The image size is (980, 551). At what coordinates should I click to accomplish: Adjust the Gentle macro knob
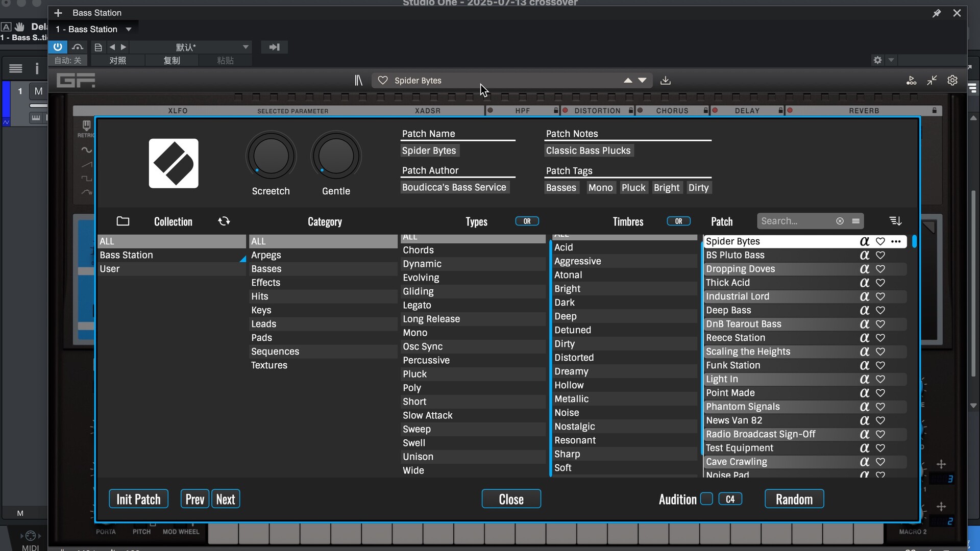click(x=336, y=156)
